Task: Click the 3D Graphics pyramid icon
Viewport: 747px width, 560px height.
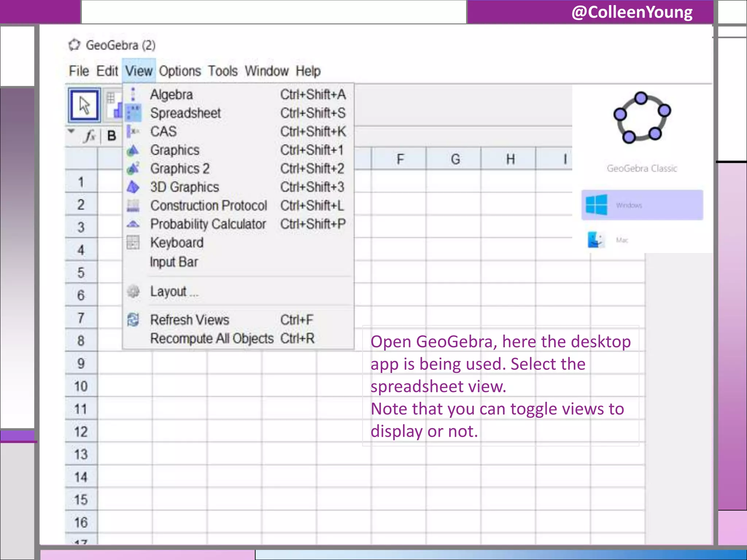Action: pyautogui.click(x=133, y=187)
